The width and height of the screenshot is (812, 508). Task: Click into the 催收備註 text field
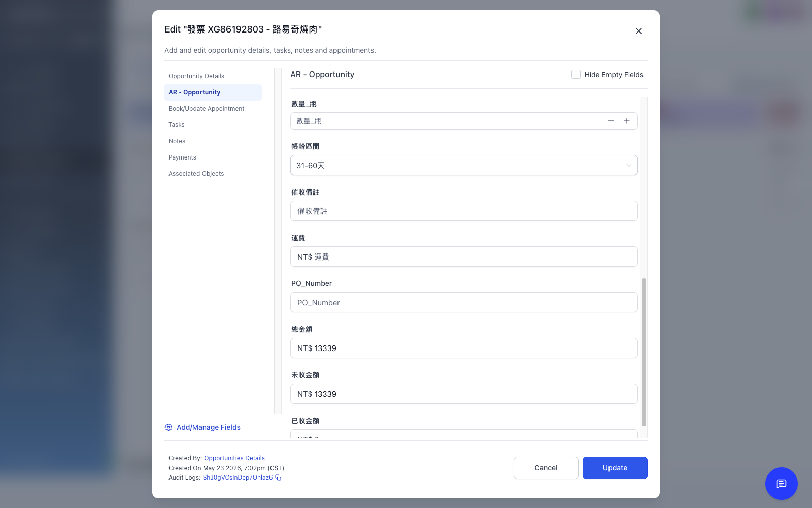[464, 211]
